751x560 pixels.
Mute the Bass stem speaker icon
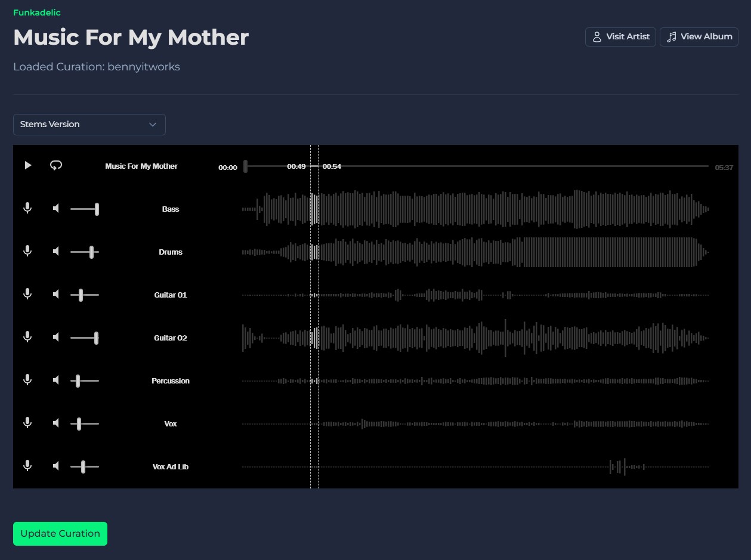pos(56,208)
